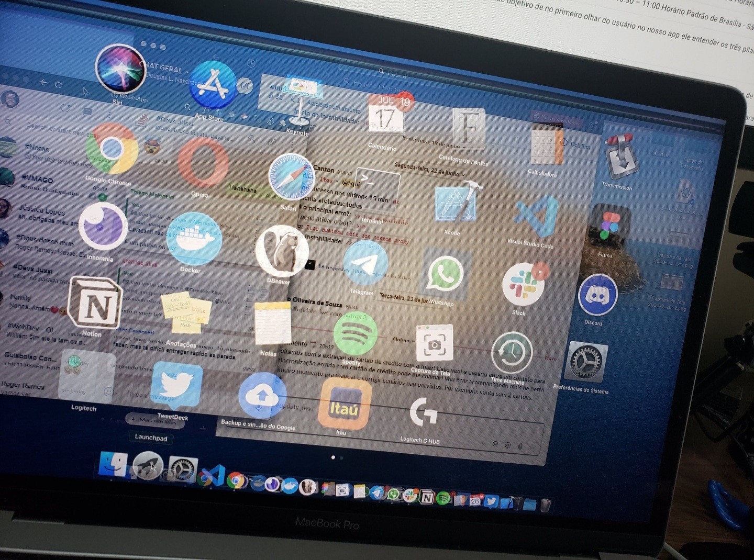The width and height of the screenshot is (754, 560).
Task: Launch Discord from Launchpad
Action: (597, 294)
